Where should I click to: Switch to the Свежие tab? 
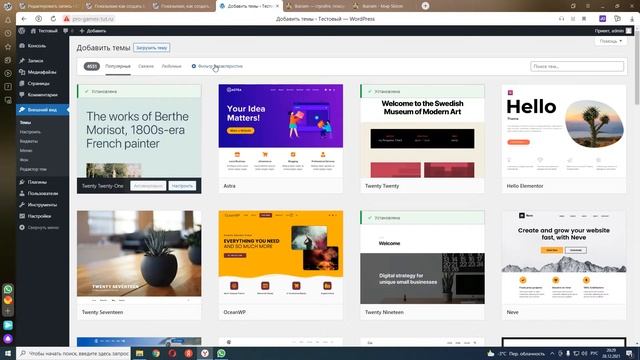(146, 66)
